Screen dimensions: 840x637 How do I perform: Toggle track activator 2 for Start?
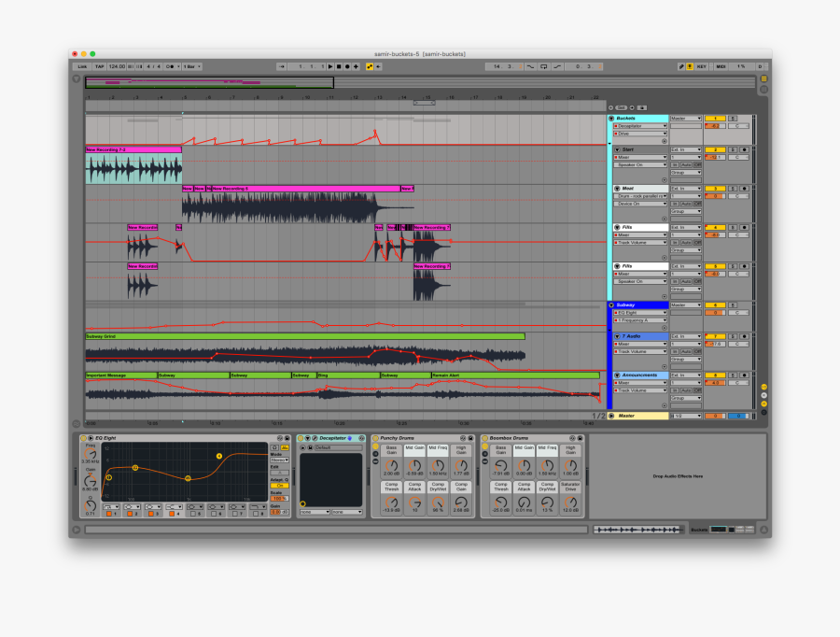(715, 149)
